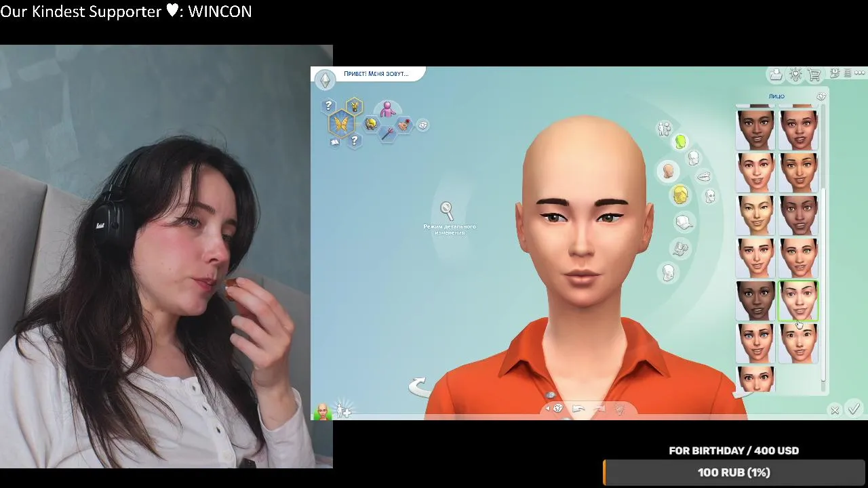Click the redo arrow at the bottom center
The width and height of the screenshot is (868, 488).
pos(599,409)
